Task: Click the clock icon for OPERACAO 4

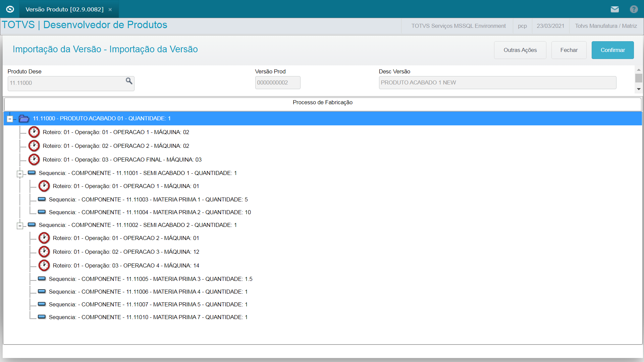Action: pos(44,265)
